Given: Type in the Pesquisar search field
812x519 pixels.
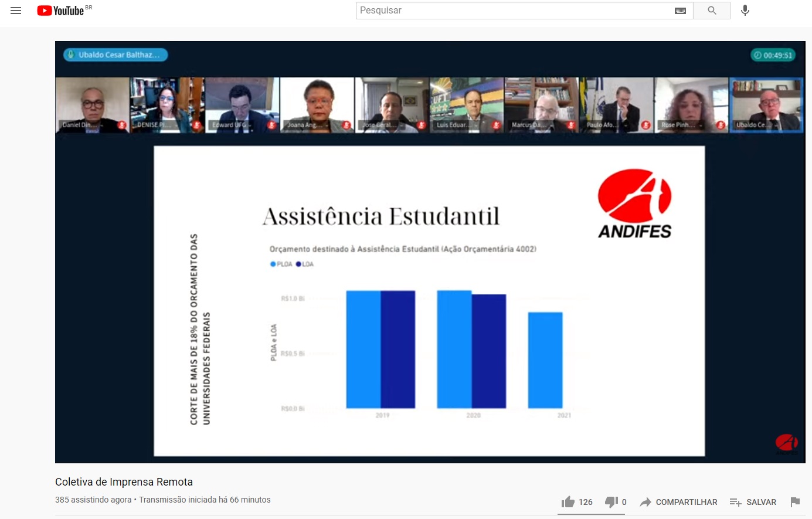Looking at the screenshot, I should (513, 11).
